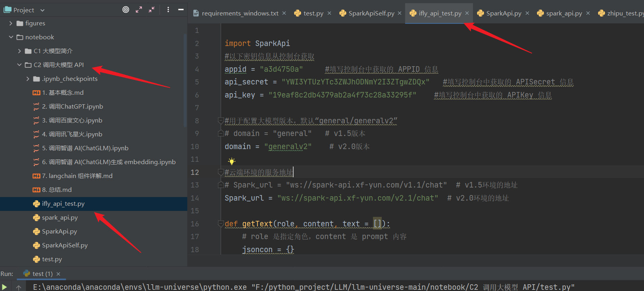
Task: Collapse the notebook folder
Action: pyautogui.click(x=11, y=37)
